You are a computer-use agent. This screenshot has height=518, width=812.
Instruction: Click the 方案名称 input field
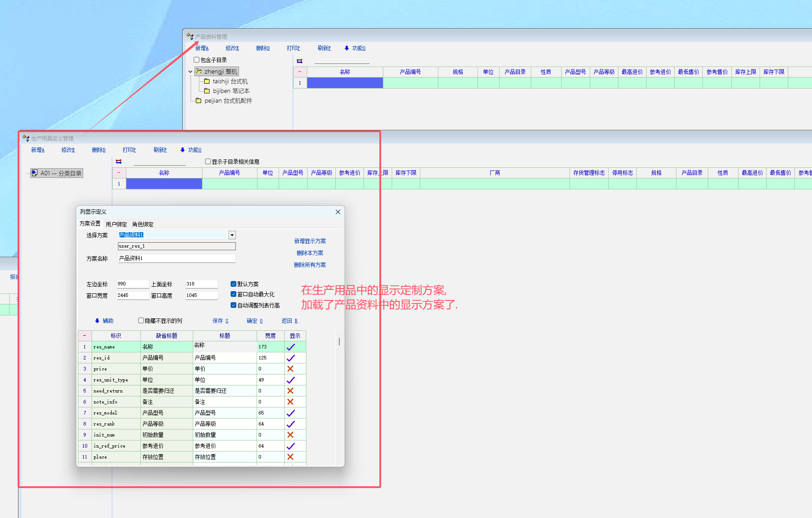(x=176, y=259)
